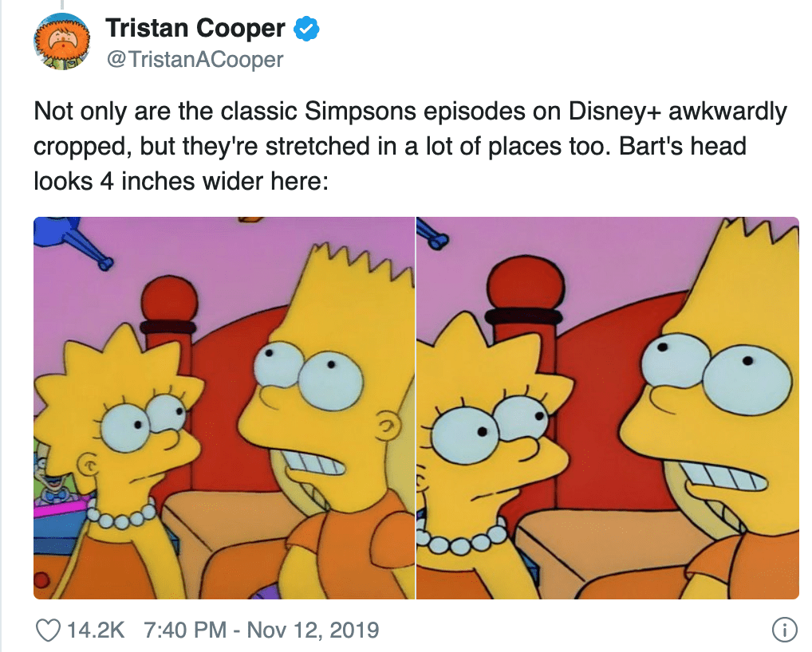Like the tweet via the heart icon
This screenshot has width=812, height=652.
point(48,630)
